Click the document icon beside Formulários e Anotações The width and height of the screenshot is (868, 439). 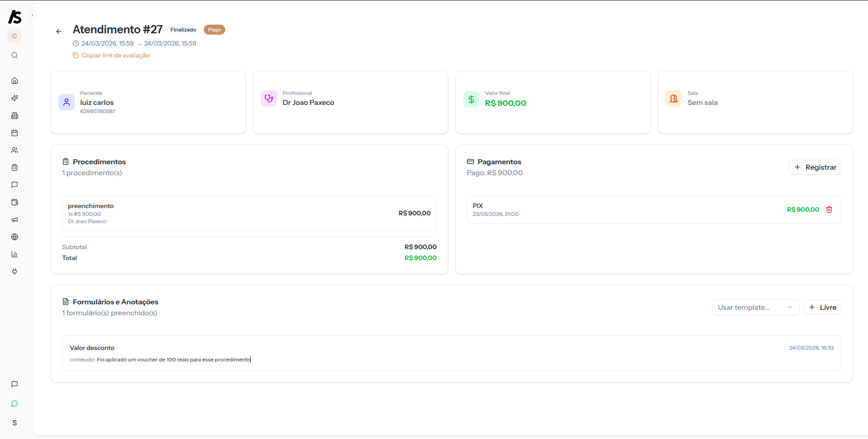tap(66, 302)
